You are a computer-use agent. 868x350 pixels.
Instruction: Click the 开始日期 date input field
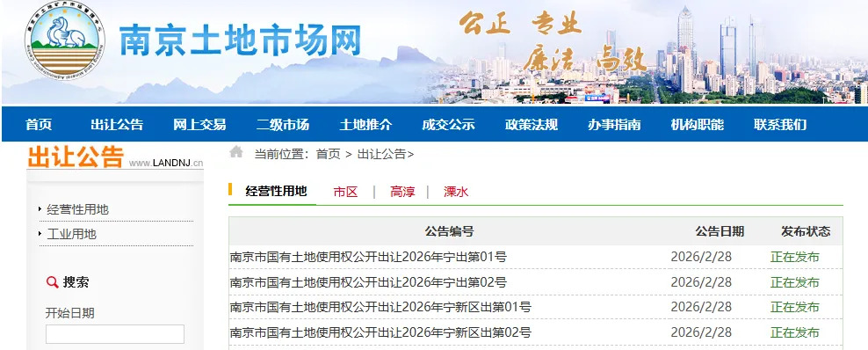(115, 334)
